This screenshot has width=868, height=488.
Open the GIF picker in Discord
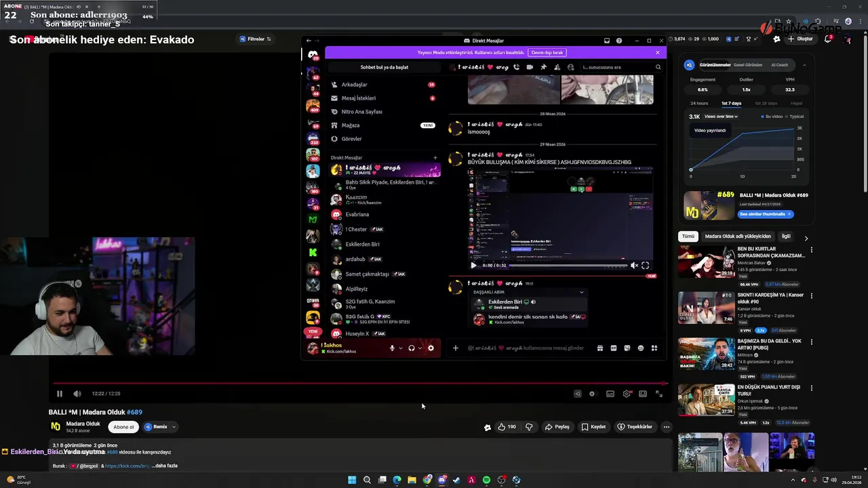click(x=614, y=348)
